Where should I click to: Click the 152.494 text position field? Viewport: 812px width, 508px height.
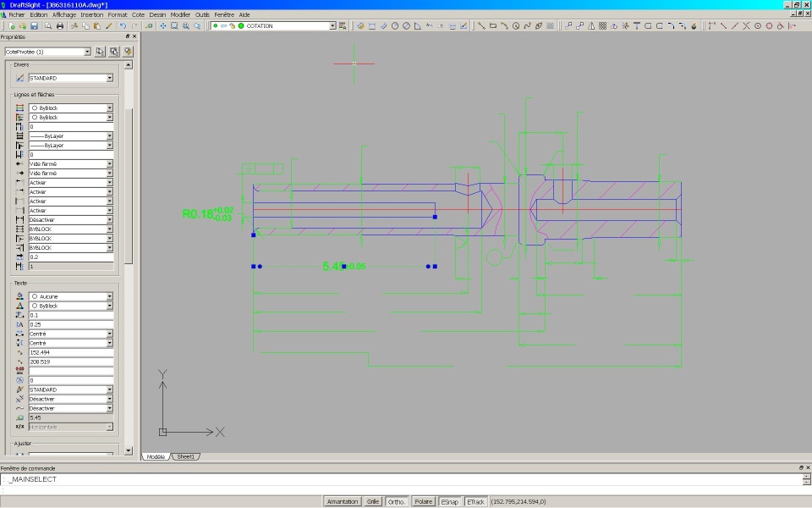[71, 352]
